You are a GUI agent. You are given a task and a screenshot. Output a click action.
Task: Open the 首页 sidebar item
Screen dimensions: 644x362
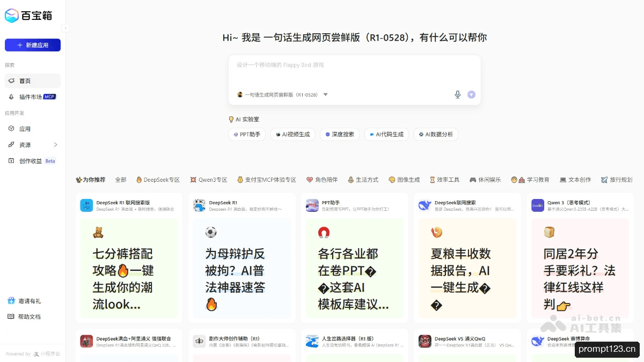point(33,80)
